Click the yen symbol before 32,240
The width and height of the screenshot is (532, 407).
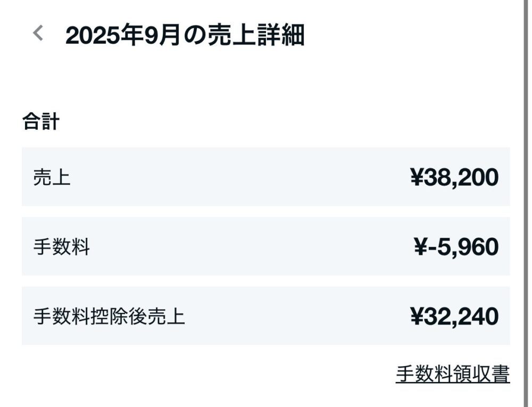pos(416,317)
